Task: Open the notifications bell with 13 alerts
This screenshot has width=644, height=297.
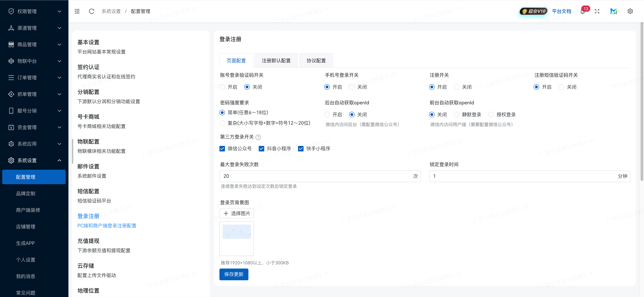Action: coord(582,12)
